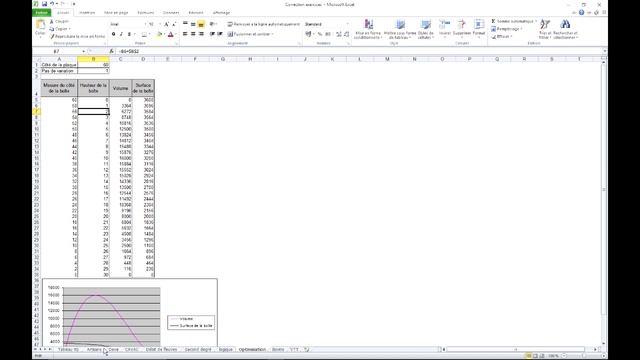Viewport: 640px width, 360px height.
Task: Click the zoom slider in the status bar
Action: click(x=584, y=356)
